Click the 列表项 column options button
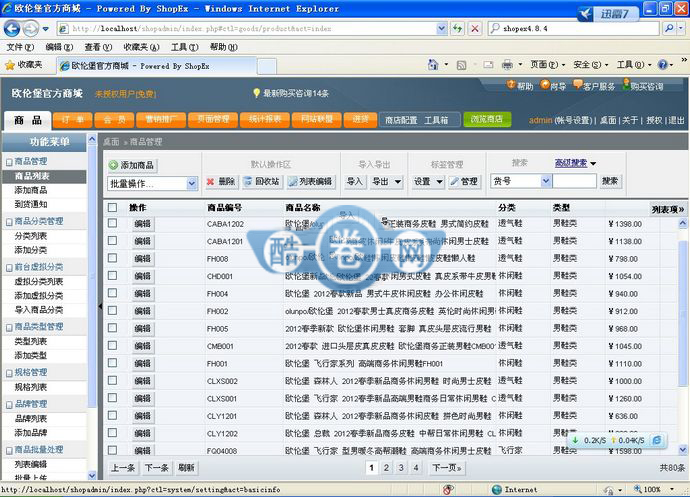This screenshot has width=690, height=497. click(x=668, y=209)
